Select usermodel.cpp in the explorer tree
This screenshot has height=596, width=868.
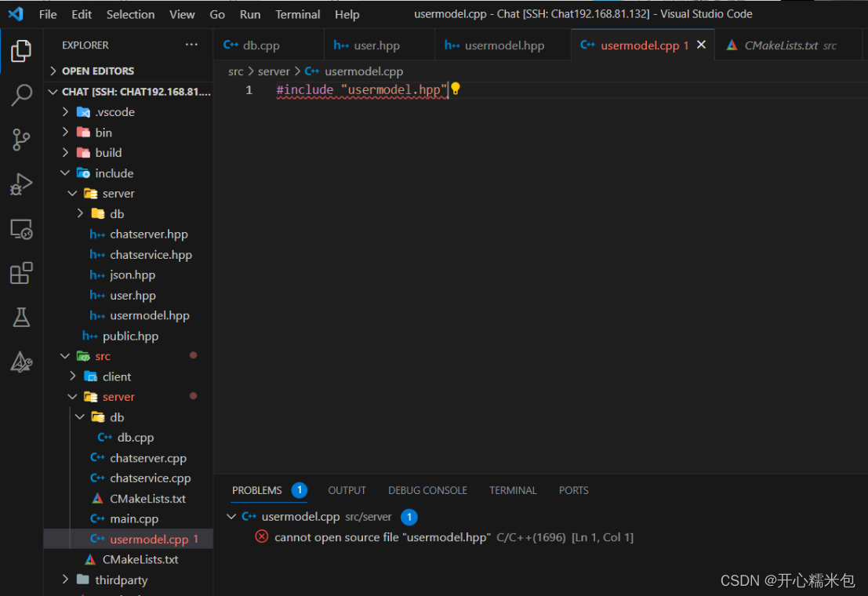129,539
